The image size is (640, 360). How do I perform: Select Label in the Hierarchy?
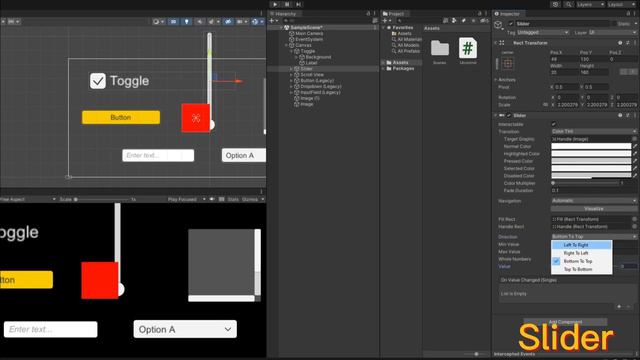(311, 63)
